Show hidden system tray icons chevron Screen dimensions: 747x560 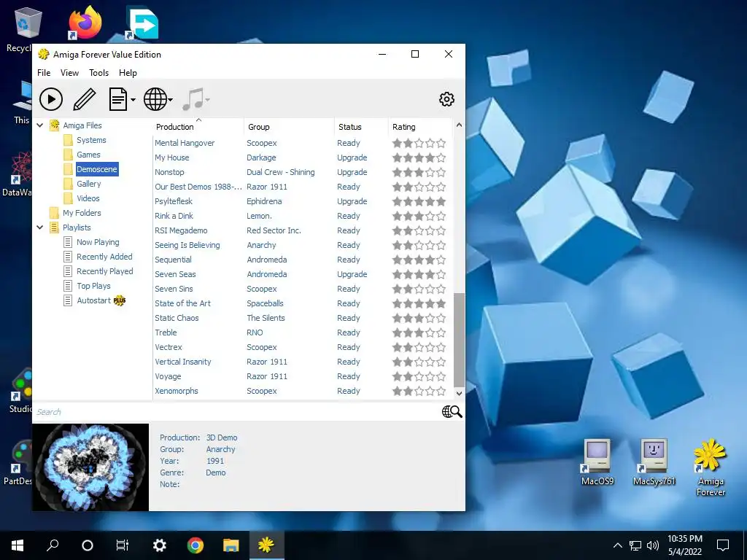(x=617, y=545)
